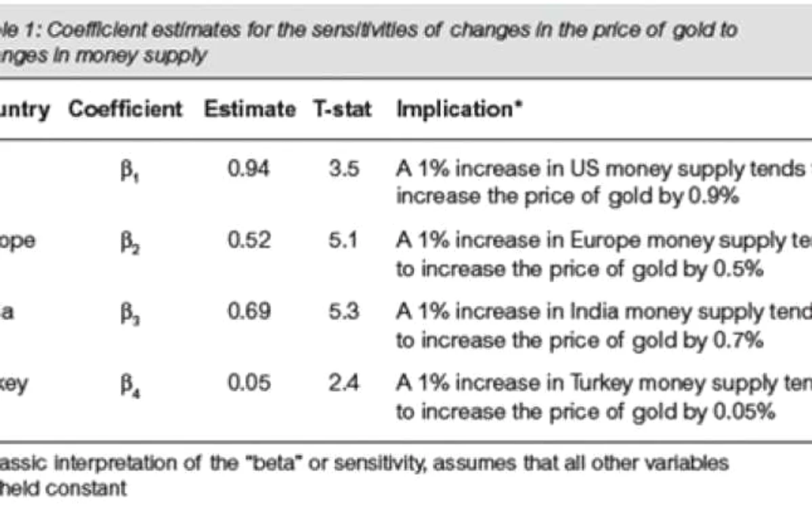
Task: Click the 0.52 estimate value
Action: pos(249,240)
